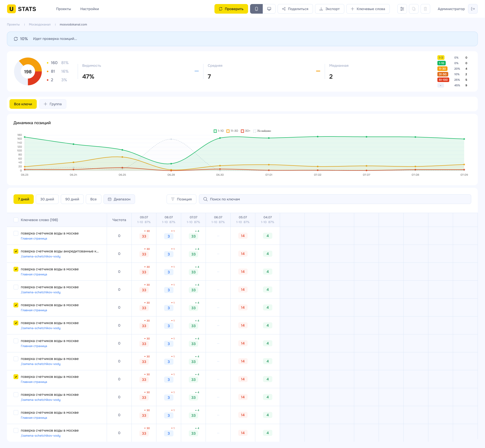This screenshot has height=448, width=485.
Task: Click the Поиск по ключам search field
Action: pos(335,199)
